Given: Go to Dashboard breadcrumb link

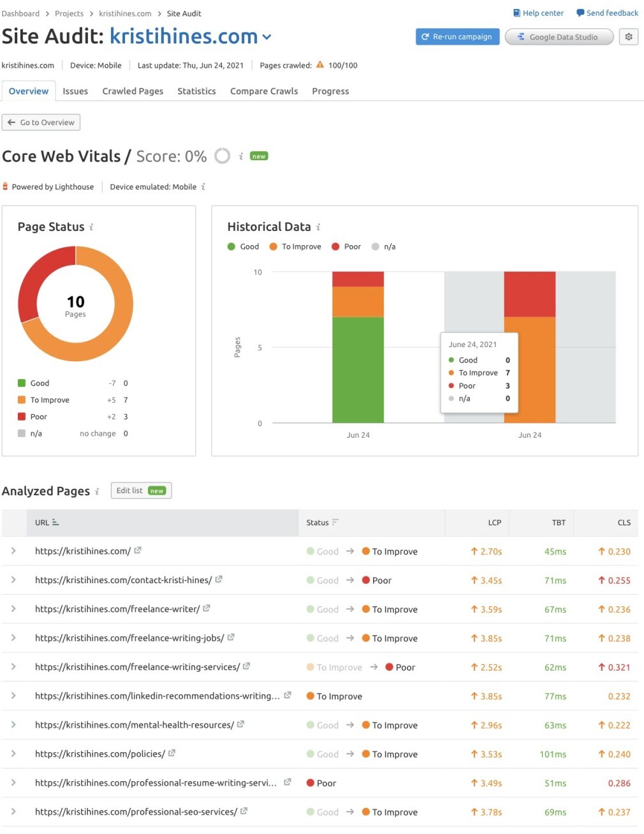Looking at the screenshot, I should (x=20, y=13).
